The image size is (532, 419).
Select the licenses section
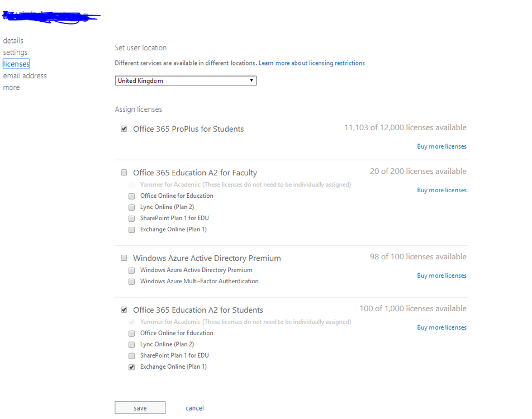tap(16, 64)
